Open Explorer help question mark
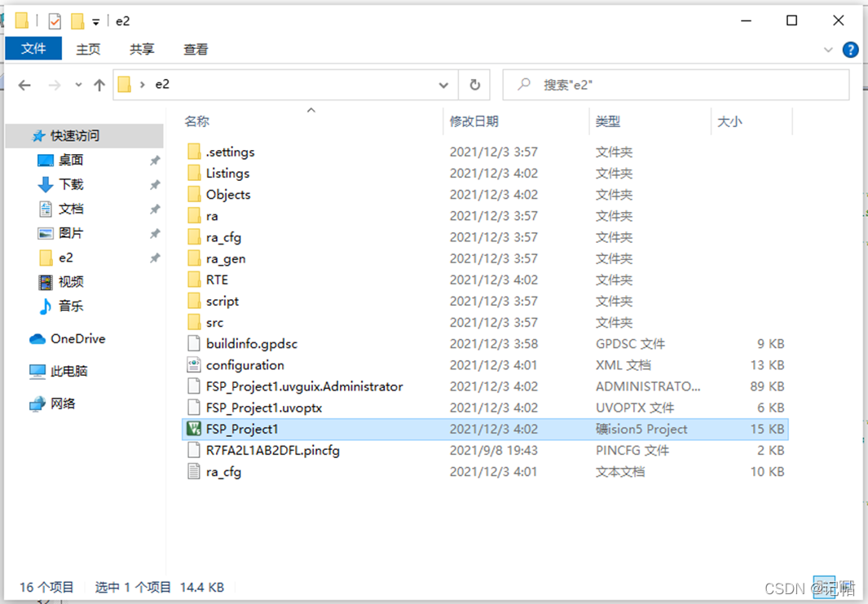Viewport: 868px width, 604px height. 850,49
